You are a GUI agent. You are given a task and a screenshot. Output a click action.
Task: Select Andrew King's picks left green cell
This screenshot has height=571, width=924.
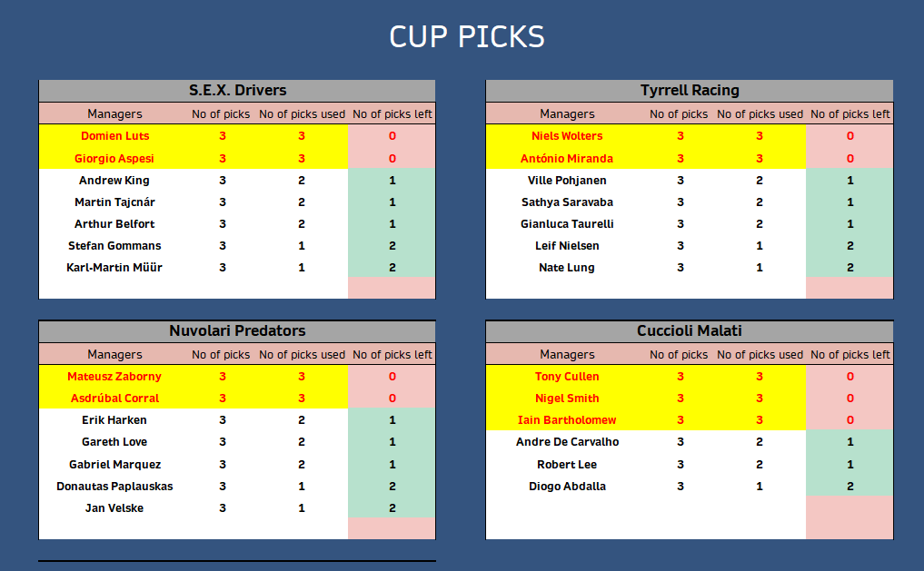[x=392, y=180]
